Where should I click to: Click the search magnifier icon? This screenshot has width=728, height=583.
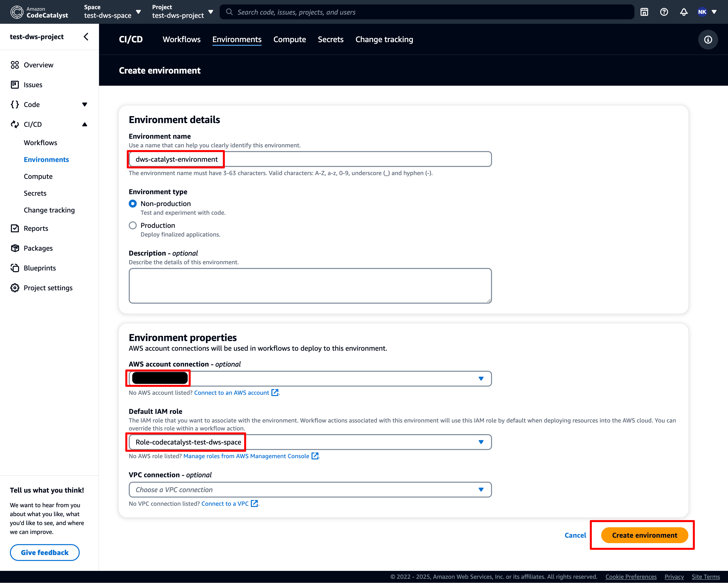(229, 12)
